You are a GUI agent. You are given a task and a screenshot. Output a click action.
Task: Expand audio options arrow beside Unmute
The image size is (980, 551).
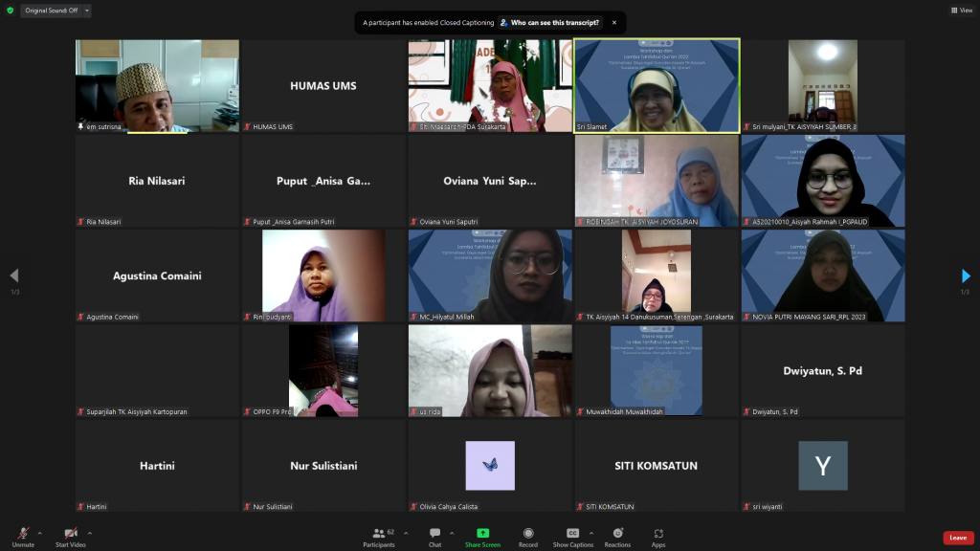[x=39, y=533]
